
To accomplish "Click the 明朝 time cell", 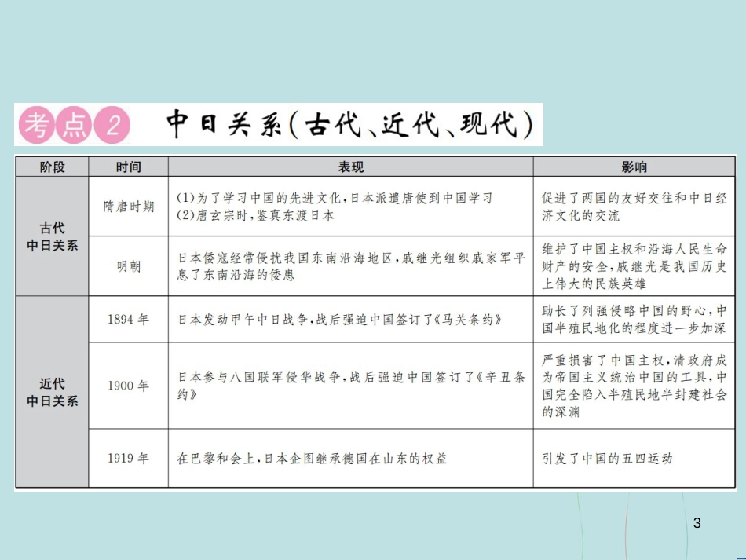I will click(129, 266).
